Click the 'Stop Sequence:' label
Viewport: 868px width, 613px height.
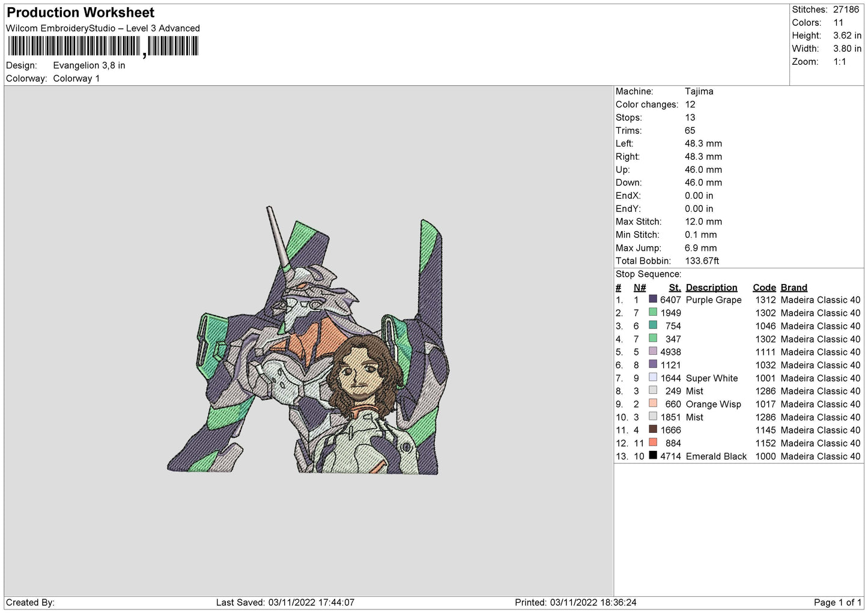[x=648, y=274]
